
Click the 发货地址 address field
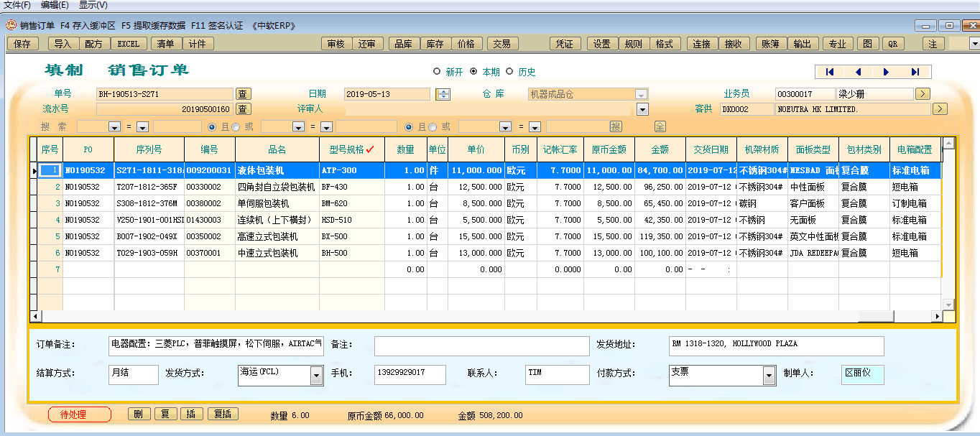pos(776,345)
